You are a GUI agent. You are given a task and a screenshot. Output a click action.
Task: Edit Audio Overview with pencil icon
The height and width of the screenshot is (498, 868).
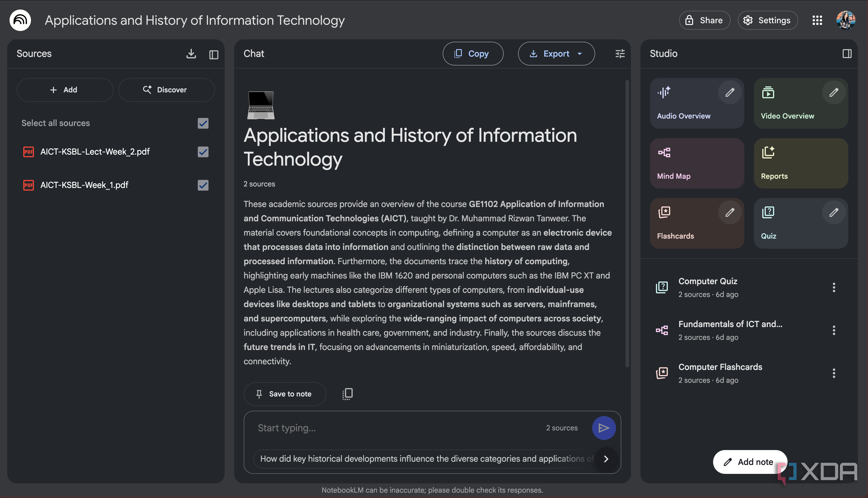729,92
